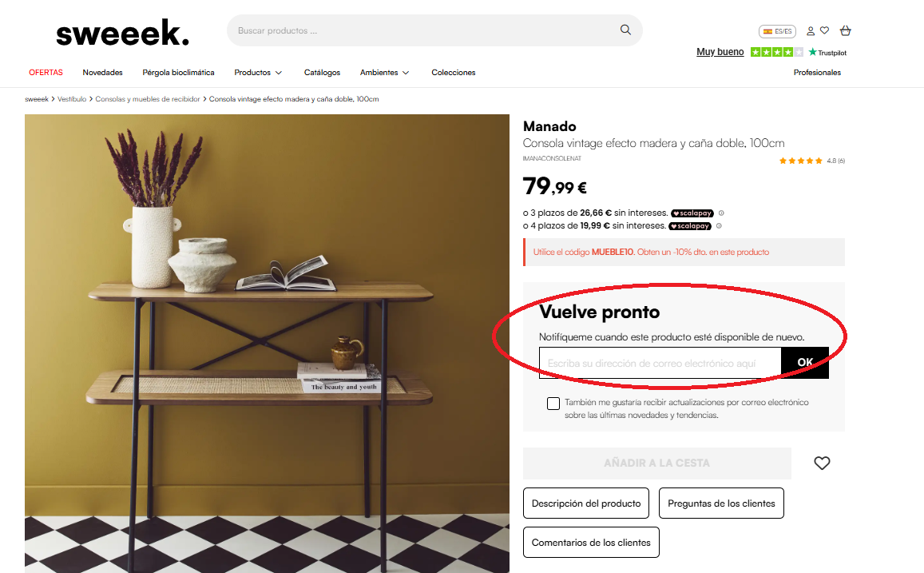Screen dimensions: 924x573
Task: Click info icon beside 3 plazos scalapay
Action: pyautogui.click(x=721, y=213)
